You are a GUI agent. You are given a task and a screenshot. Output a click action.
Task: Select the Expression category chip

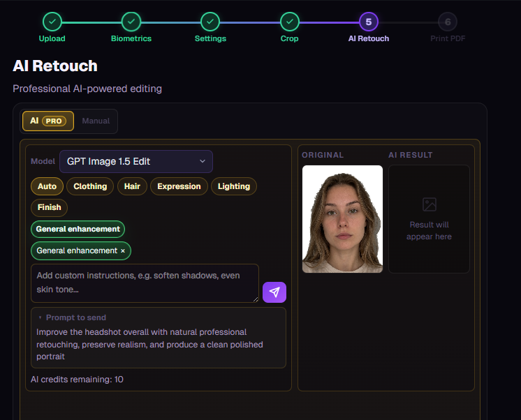click(x=179, y=186)
